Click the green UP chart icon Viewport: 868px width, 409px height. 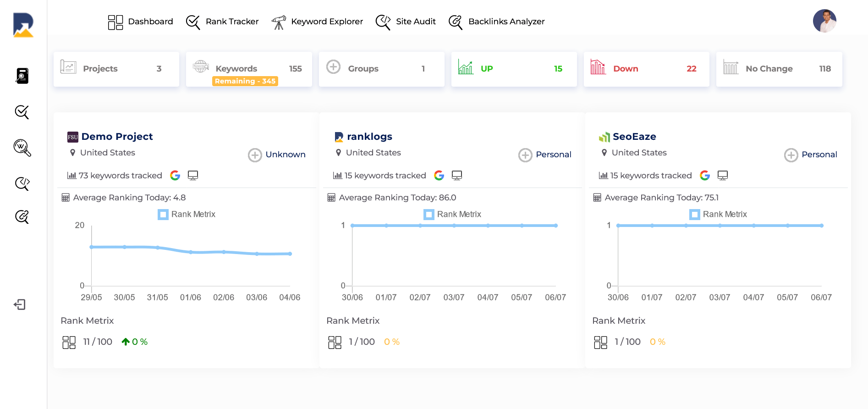[x=466, y=67]
